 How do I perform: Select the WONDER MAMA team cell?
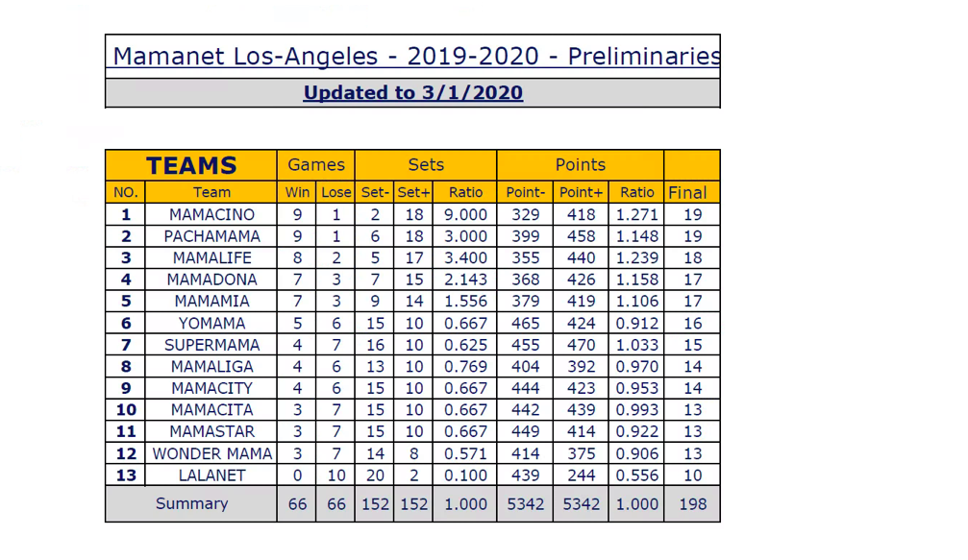point(211,454)
